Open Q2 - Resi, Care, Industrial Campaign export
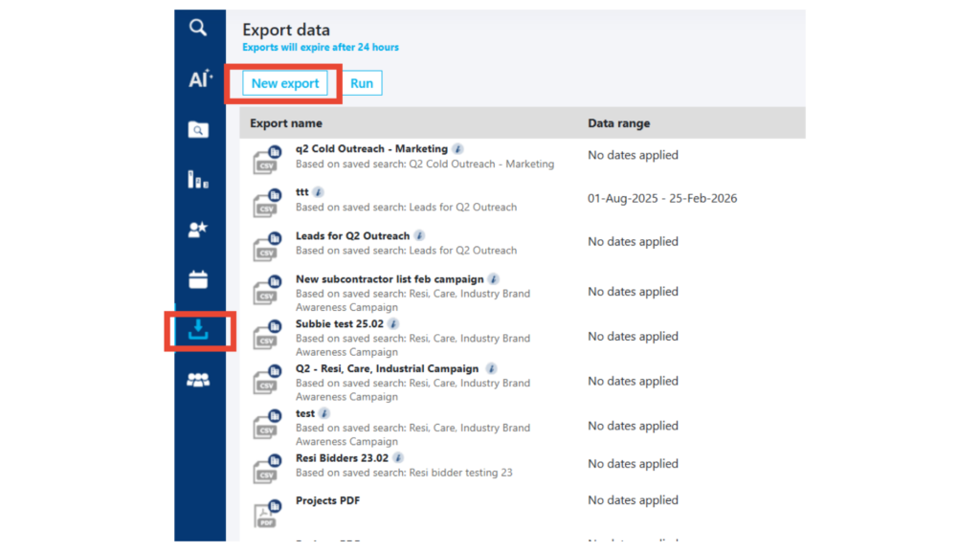 pyautogui.click(x=387, y=368)
